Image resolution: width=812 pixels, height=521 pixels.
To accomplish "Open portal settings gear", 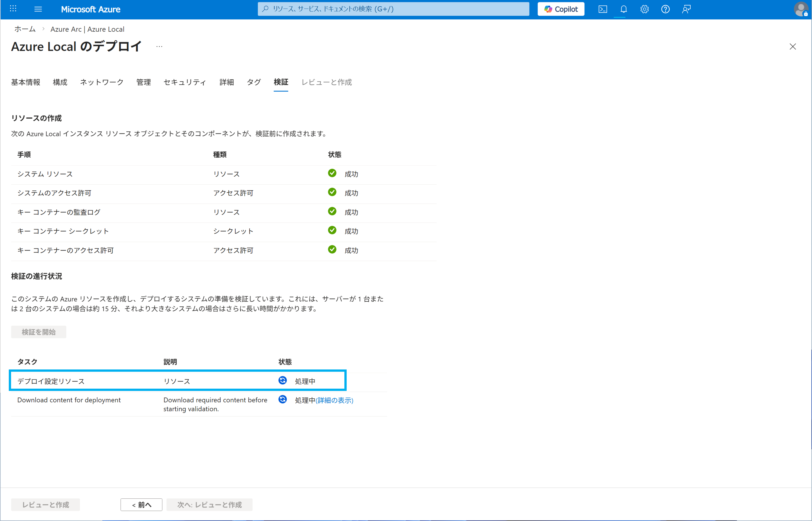I will coord(644,9).
